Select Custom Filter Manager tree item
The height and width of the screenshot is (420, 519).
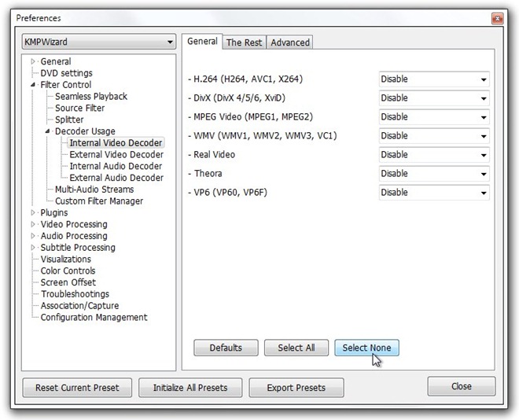pyautogui.click(x=99, y=201)
